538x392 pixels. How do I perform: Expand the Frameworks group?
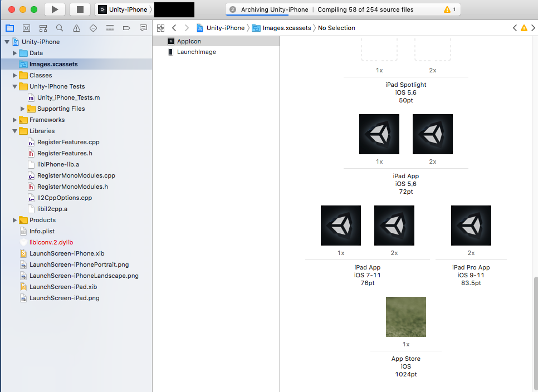pyautogui.click(x=14, y=120)
